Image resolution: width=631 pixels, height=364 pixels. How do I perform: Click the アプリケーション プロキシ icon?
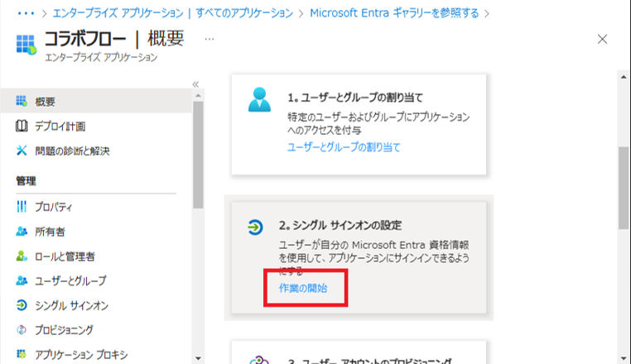tap(22, 354)
